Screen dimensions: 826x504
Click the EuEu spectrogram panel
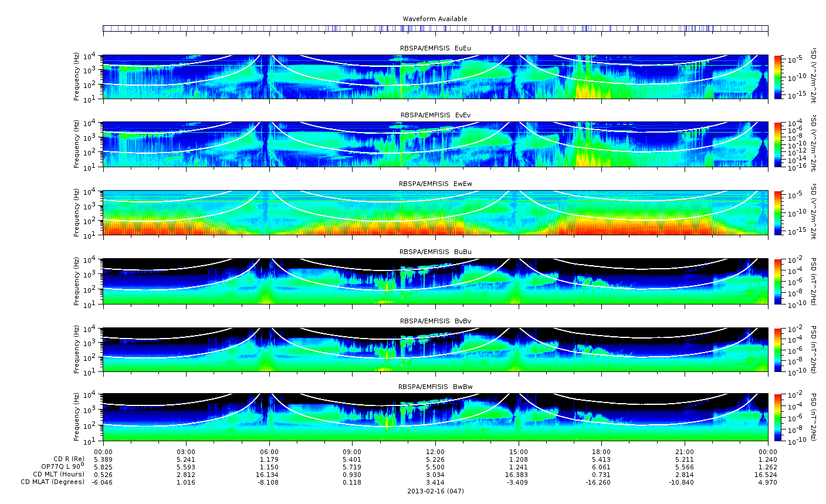pyautogui.click(x=435, y=77)
